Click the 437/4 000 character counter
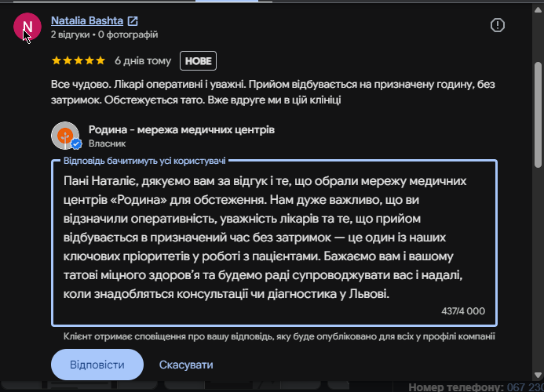 point(463,311)
